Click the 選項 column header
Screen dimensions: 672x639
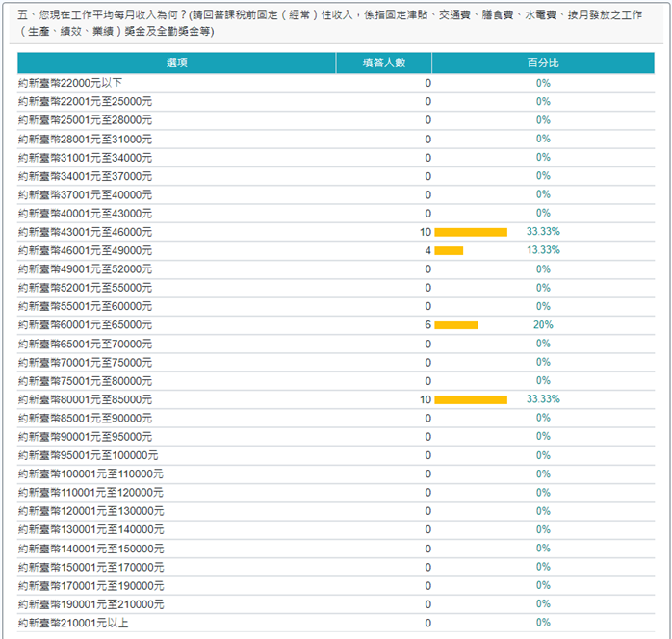tap(176, 63)
